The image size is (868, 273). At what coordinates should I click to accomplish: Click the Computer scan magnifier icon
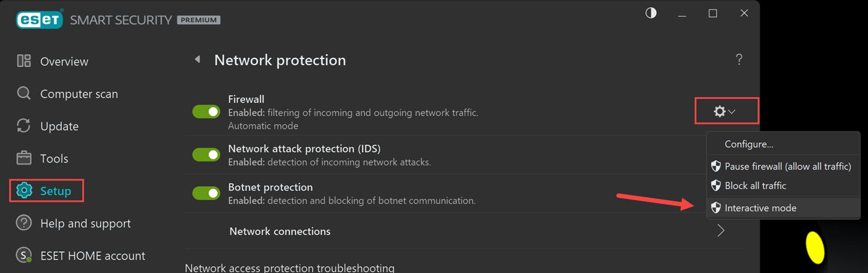tap(24, 94)
